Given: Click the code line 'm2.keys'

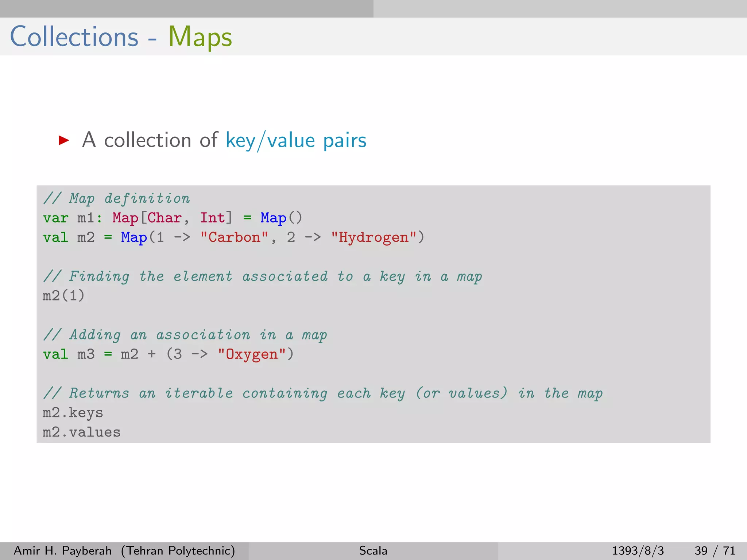Looking at the screenshot, I should 73,413.
